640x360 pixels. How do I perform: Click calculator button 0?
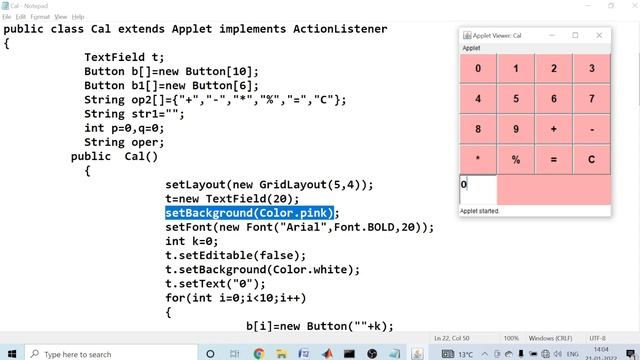click(x=478, y=69)
